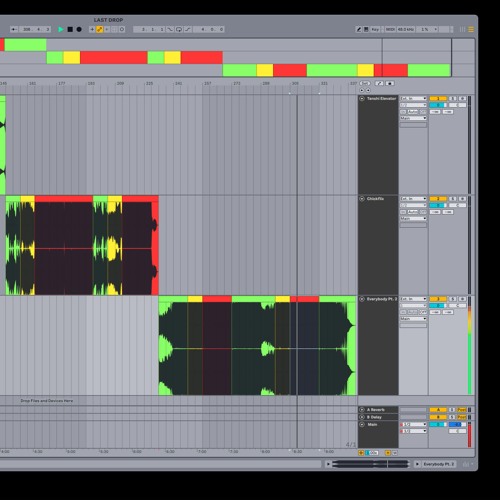Click the lock envelopes button near ruler
This screenshot has width=500, height=500.
pyautogui.click(x=390, y=83)
